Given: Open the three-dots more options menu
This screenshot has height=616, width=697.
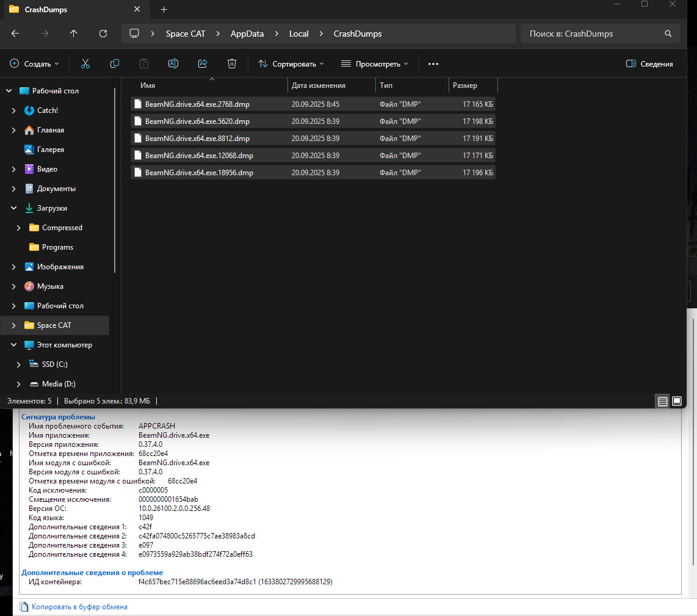Looking at the screenshot, I should (433, 63).
